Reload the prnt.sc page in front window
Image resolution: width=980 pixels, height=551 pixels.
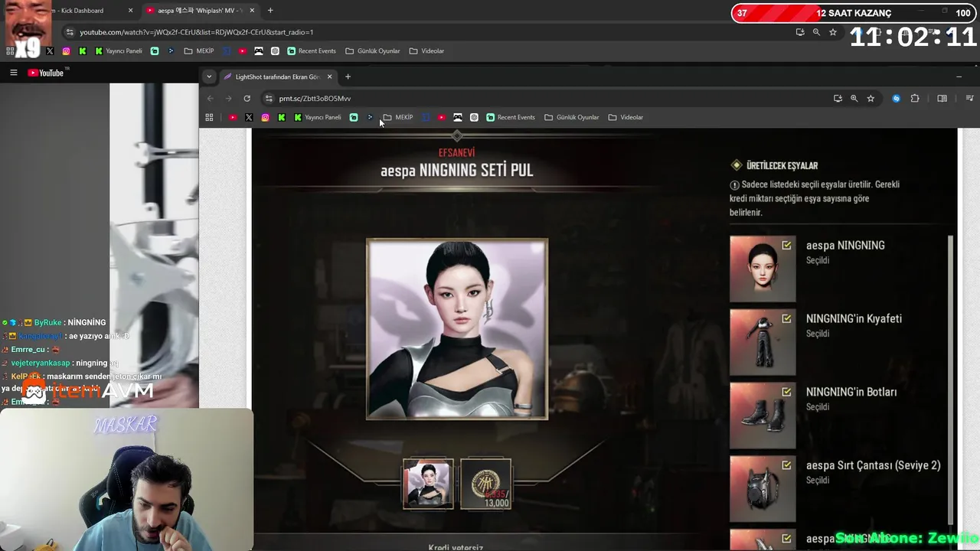[247, 99]
